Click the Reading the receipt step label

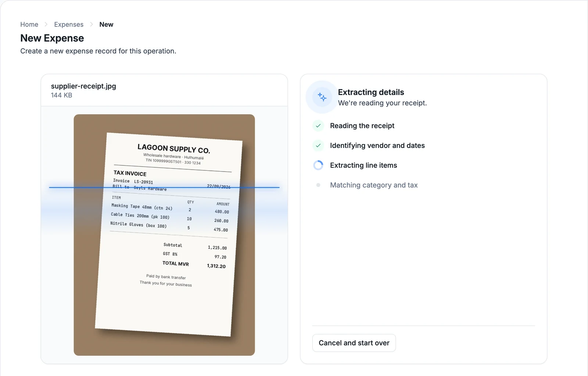362,126
